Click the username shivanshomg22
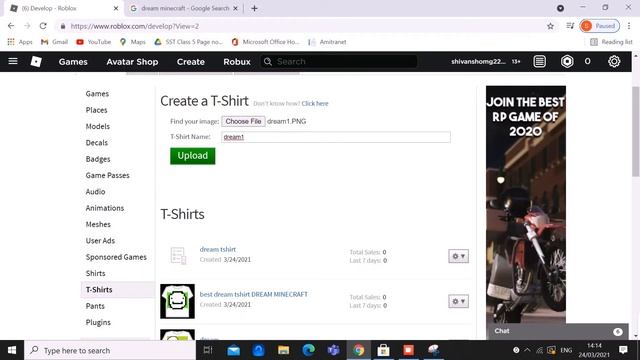This screenshot has width=640, height=360. [478, 61]
